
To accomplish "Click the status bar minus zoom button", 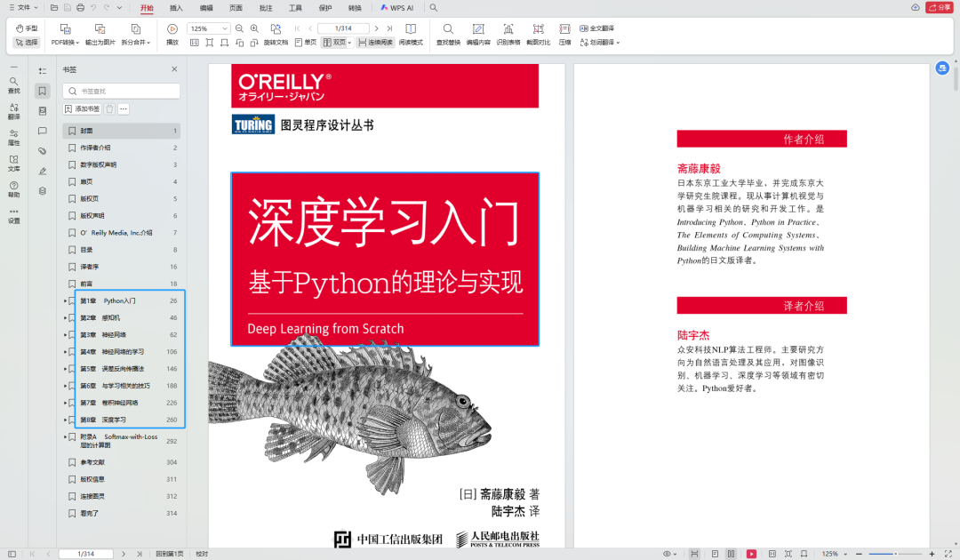I will [x=859, y=554].
